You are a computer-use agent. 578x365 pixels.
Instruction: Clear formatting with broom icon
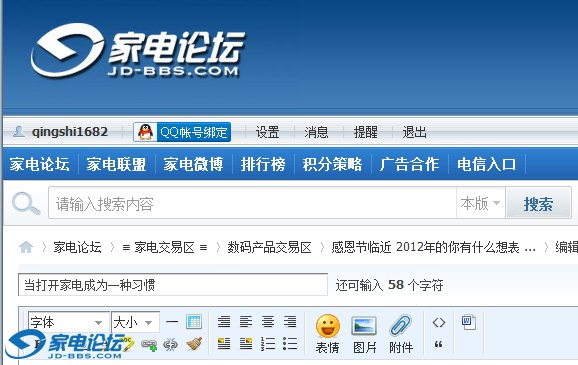point(194,344)
